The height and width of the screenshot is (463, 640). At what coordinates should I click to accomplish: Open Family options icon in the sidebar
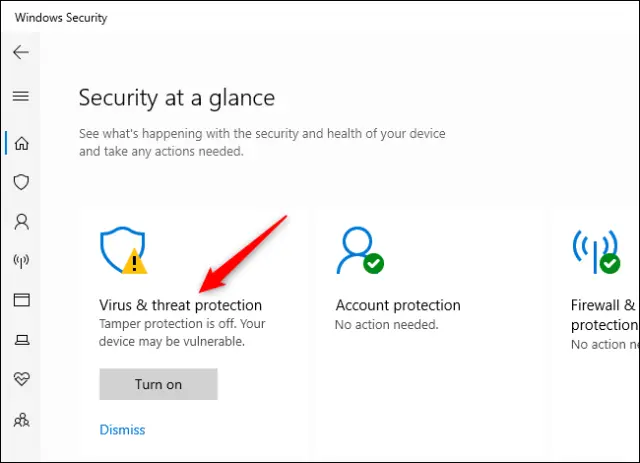pyautogui.click(x=20, y=419)
